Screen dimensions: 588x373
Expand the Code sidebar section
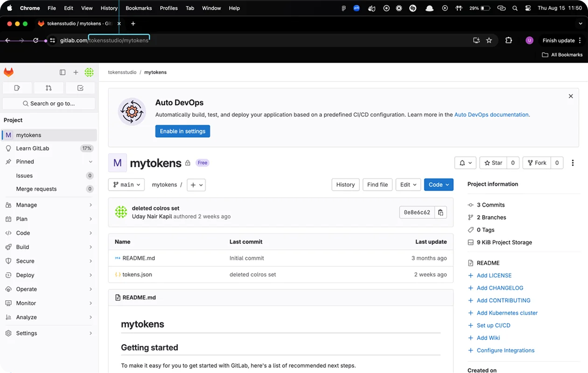[x=49, y=233]
